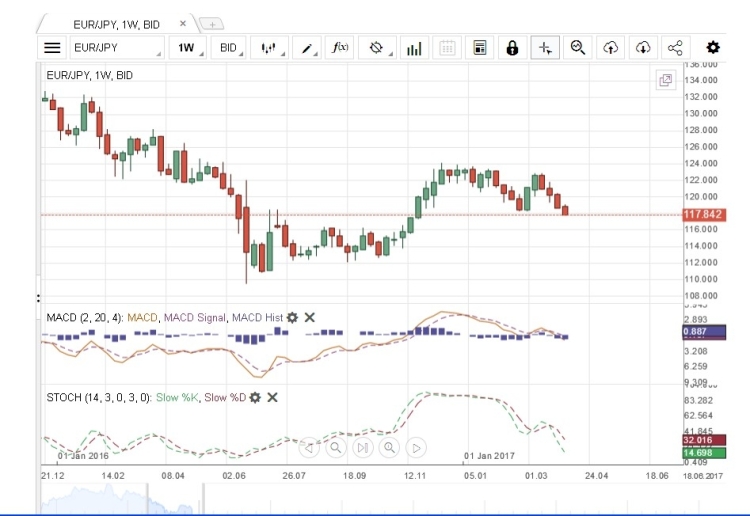Image resolution: width=750 pixels, height=516 pixels.
Task: Open the hamburger main menu
Action: tap(53, 47)
